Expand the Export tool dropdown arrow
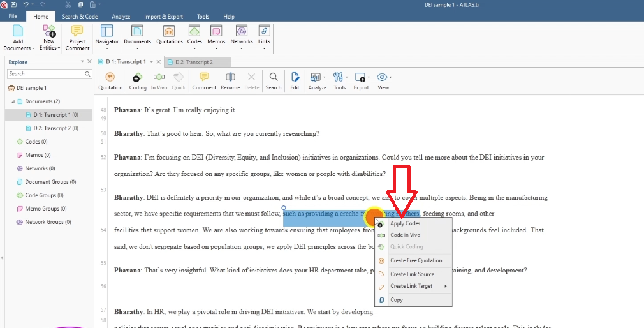Viewport: 644px width, 328px height. [369, 77]
